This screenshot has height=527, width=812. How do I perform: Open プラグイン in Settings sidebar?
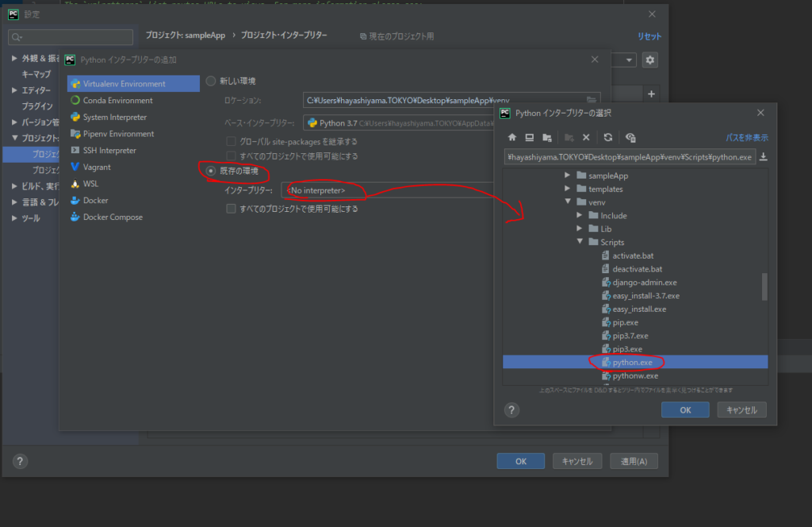click(x=37, y=106)
